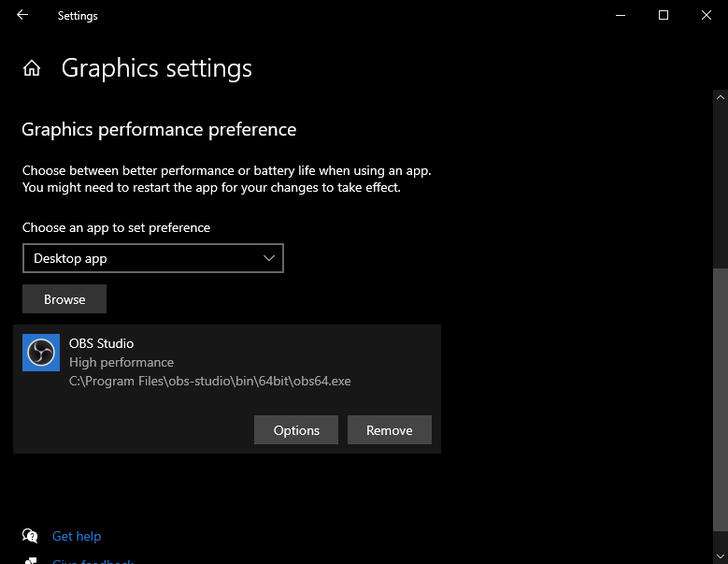This screenshot has width=728, height=564.
Task: Click the obs64.exe file path text
Action: (210, 381)
